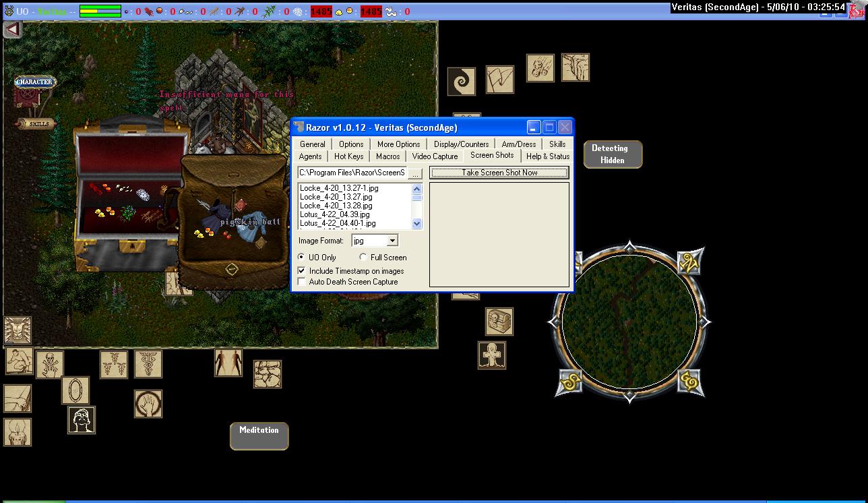Screen dimensions: 868x503
Task: Select Lotus_4-22_04.39.jpg in file list
Action: coord(335,214)
